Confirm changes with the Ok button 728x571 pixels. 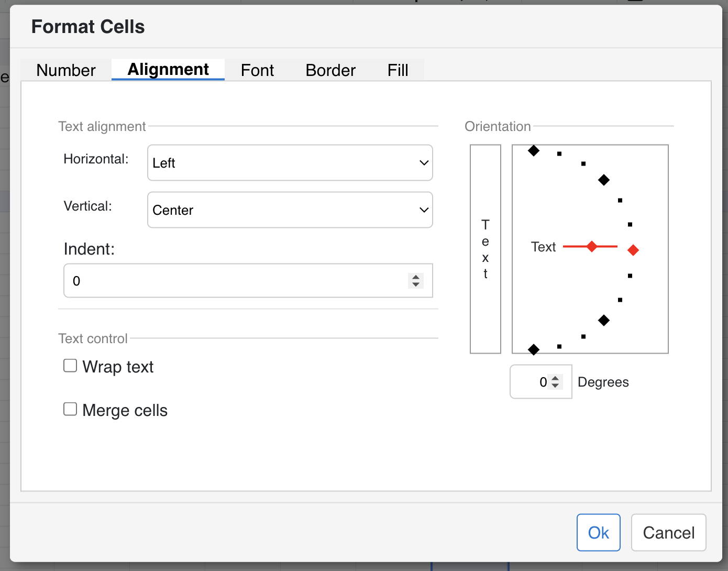coord(598,533)
